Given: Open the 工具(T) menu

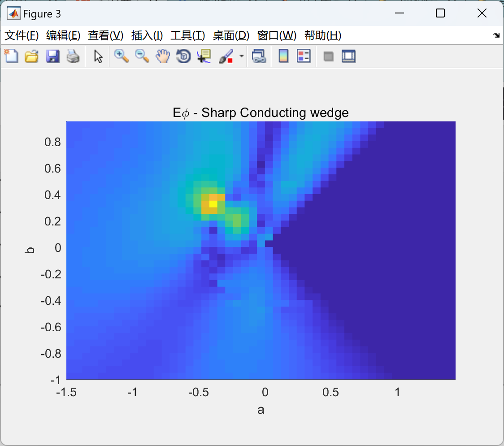Looking at the screenshot, I should click(x=188, y=35).
